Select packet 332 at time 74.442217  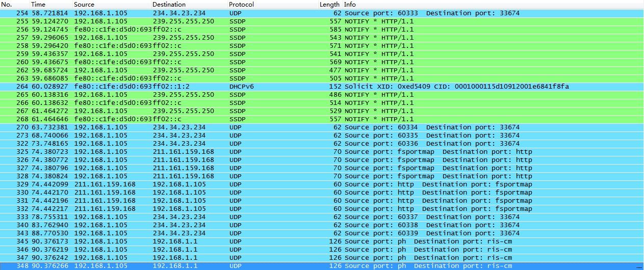pyautogui.click(x=322, y=209)
